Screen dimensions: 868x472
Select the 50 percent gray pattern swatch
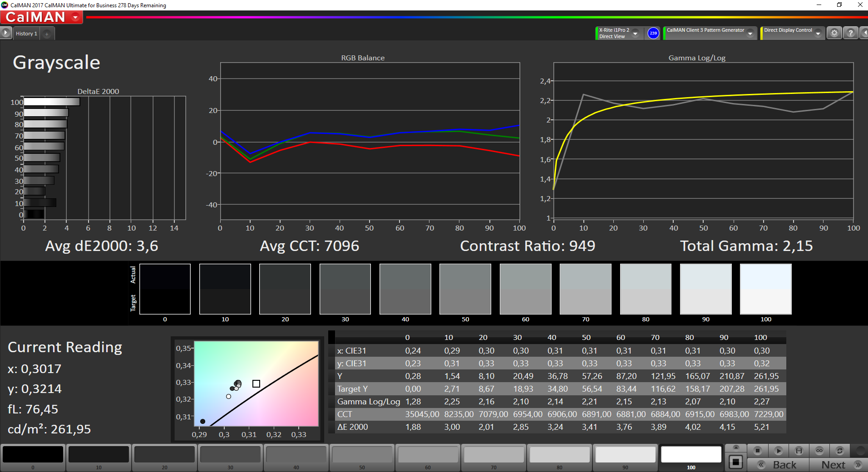click(x=362, y=457)
